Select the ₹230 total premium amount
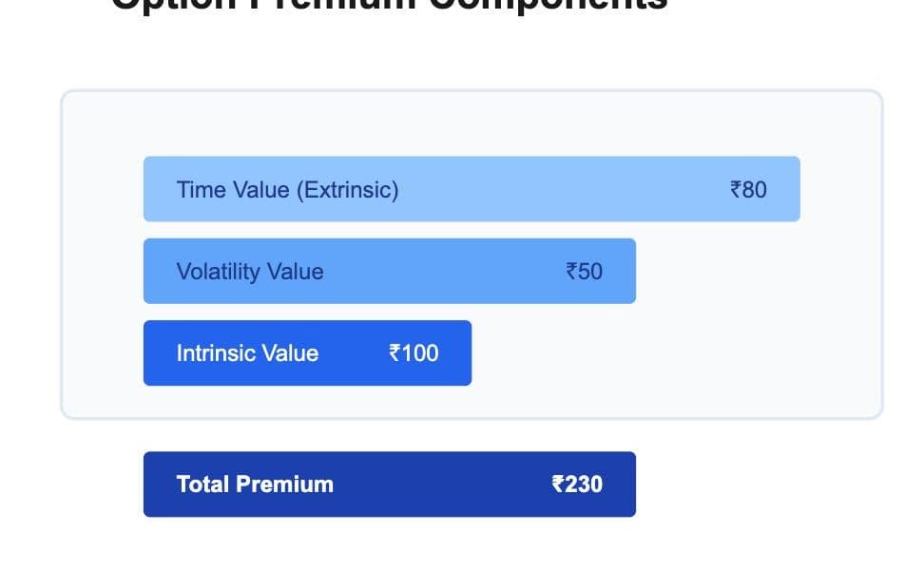The image size is (924, 570). pyautogui.click(x=577, y=484)
